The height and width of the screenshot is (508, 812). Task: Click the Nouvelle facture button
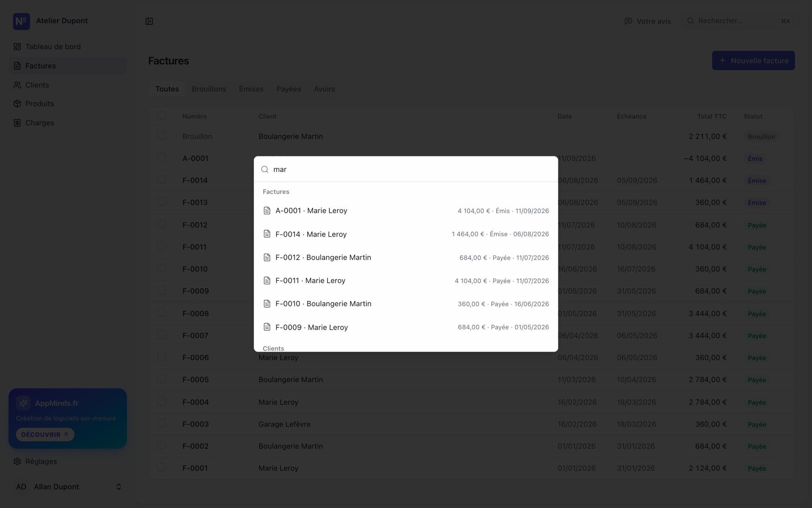click(753, 61)
